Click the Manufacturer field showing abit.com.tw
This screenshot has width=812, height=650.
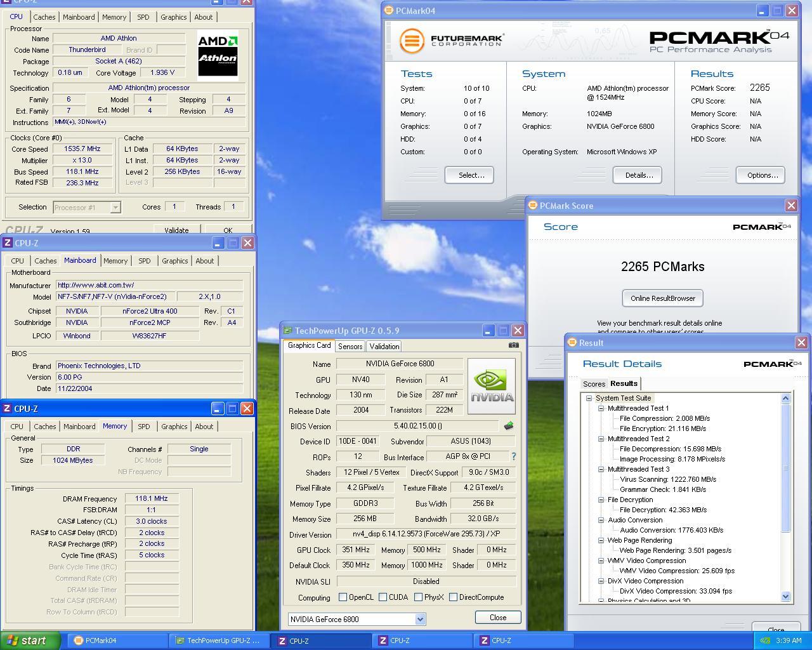149,285
